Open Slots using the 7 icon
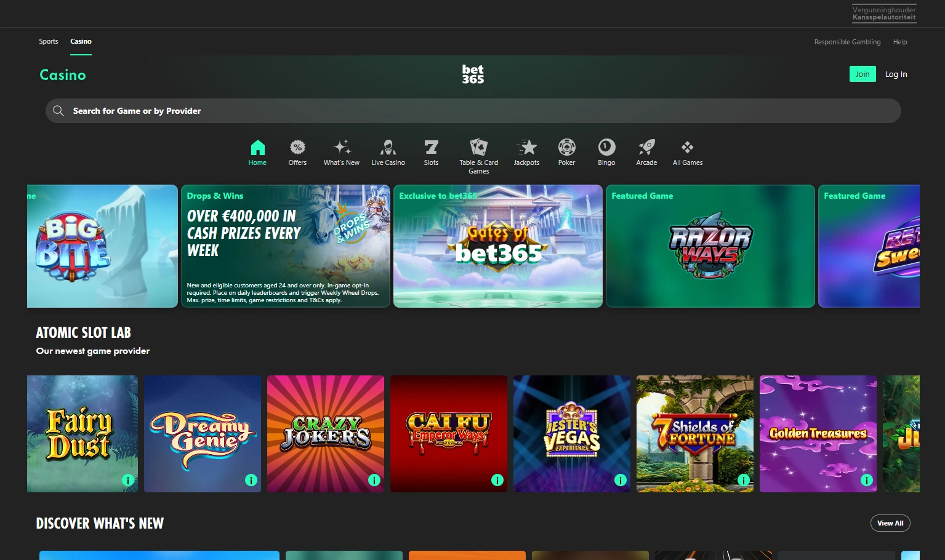Viewport: 945px width, 560px height. coord(431,148)
